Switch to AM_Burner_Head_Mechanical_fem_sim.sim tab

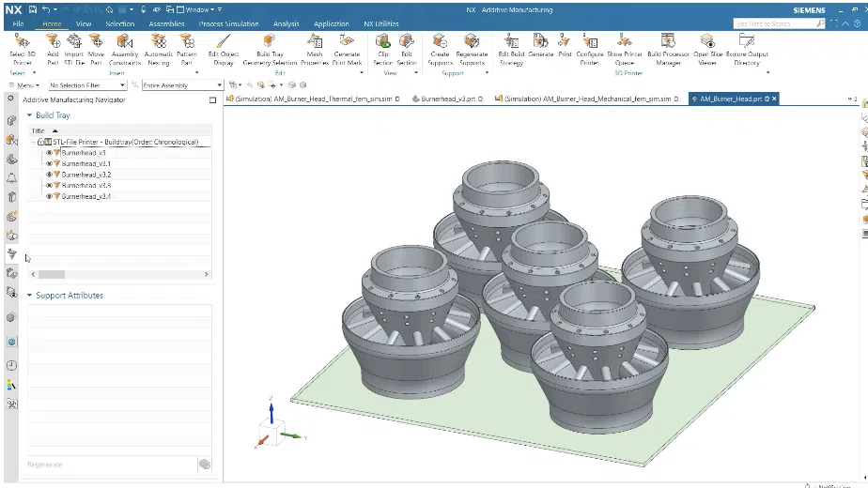pyautogui.click(x=586, y=99)
